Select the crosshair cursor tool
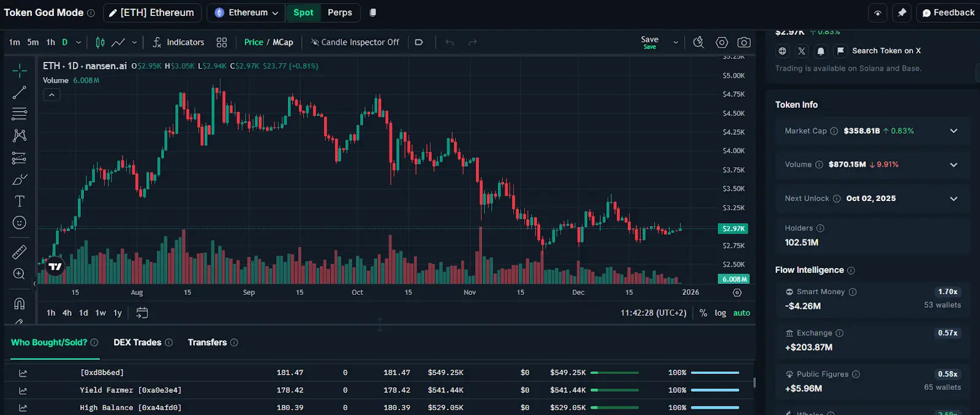Screen dimensions: 980x415 20,71
